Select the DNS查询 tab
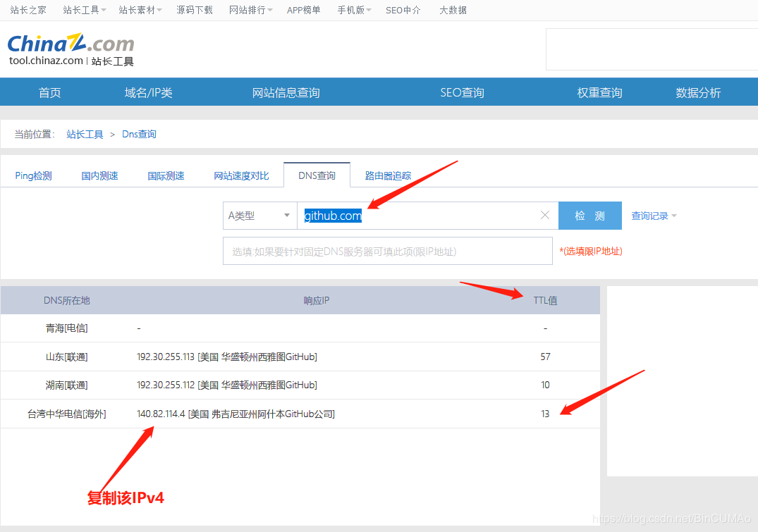The width and height of the screenshot is (758, 532). (317, 175)
